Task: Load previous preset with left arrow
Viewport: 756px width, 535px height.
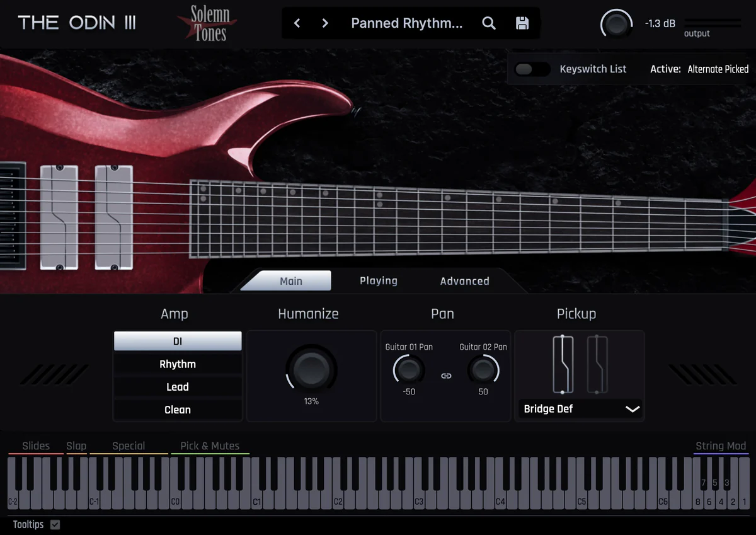Action: (297, 23)
